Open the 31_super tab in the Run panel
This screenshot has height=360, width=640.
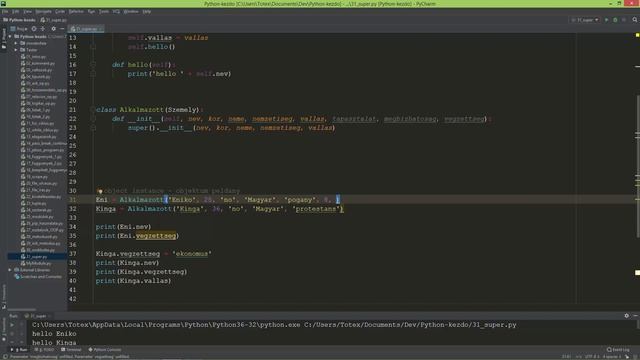point(38,316)
